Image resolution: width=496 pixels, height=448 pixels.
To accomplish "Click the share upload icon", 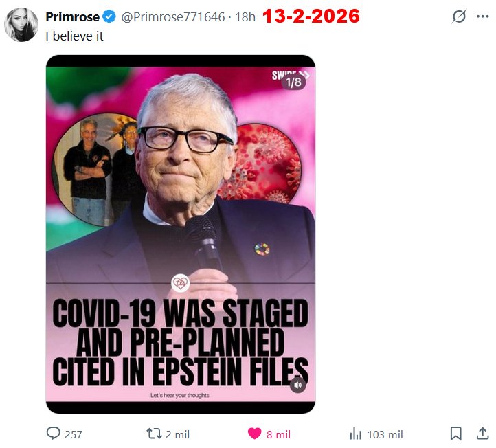I will [x=482, y=434].
